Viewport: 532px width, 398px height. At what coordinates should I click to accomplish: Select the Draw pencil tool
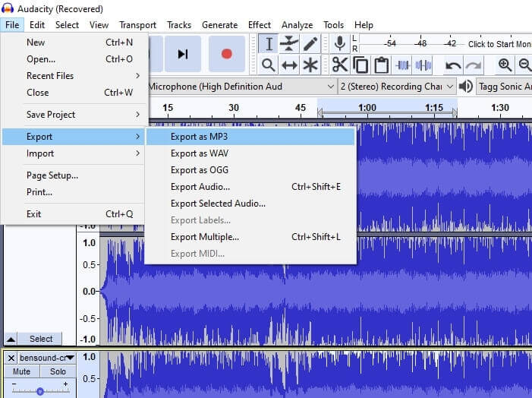tap(310, 44)
